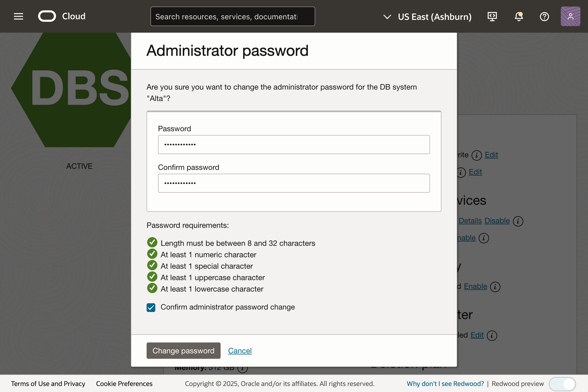Uncheck Confirm administrator password change
Image resolution: width=588 pixels, height=392 pixels.
click(x=151, y=307)
